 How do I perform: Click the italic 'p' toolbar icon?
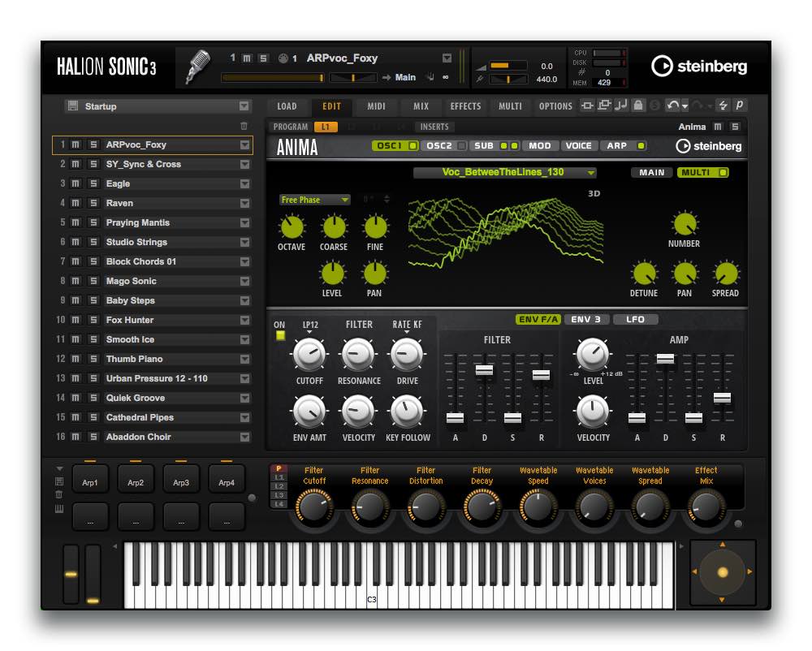pyautogui.click(x=739, y=105)
